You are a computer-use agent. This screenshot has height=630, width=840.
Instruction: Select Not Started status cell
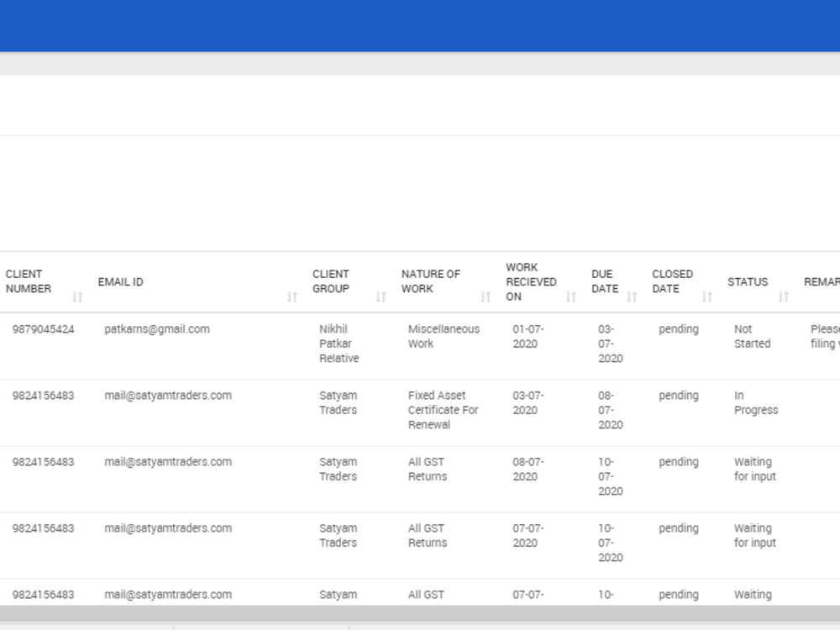coord(752,337)
